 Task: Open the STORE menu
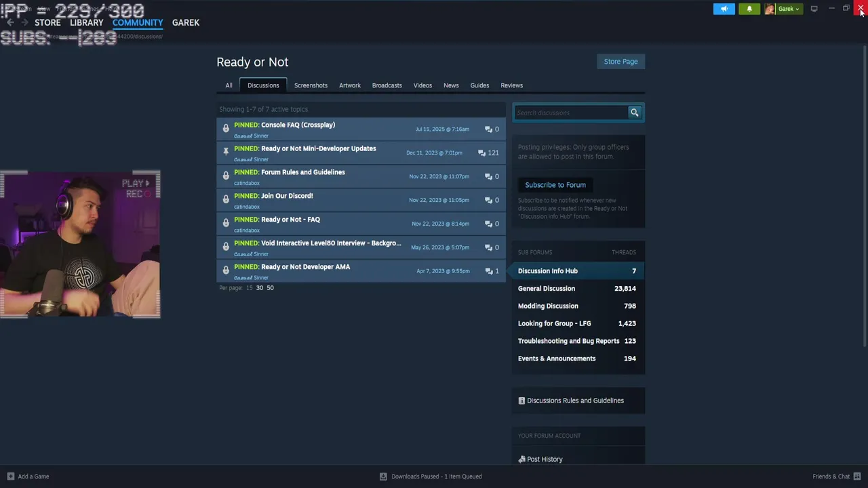(x=47, y=22)
